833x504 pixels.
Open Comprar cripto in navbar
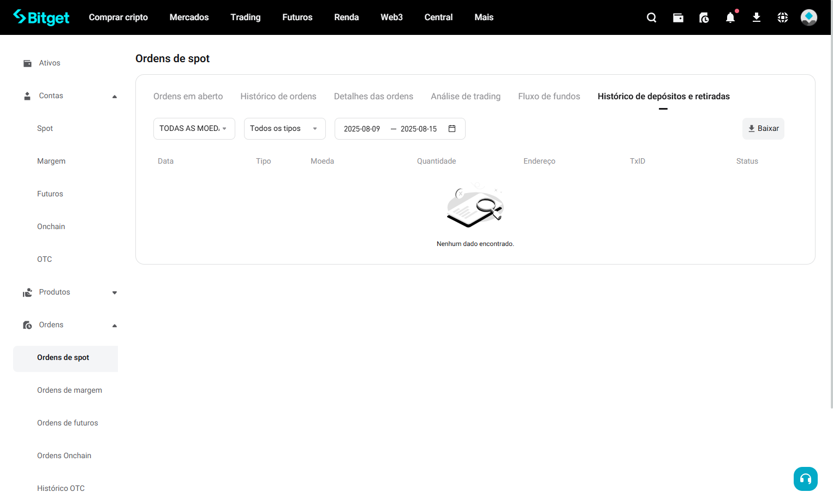tap(118, 17)
